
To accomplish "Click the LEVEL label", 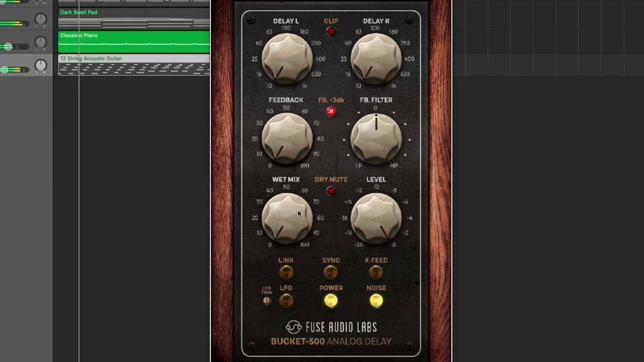I will 376,179.
